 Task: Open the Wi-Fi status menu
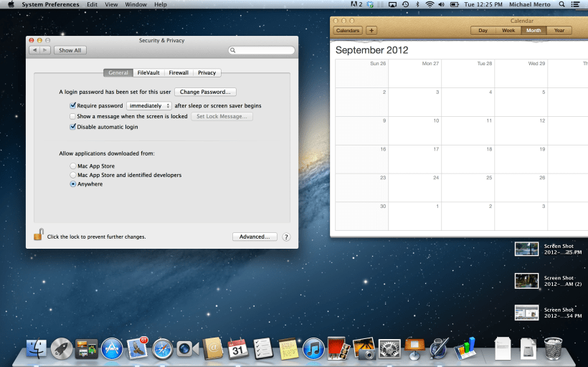[x=430, y=4]
